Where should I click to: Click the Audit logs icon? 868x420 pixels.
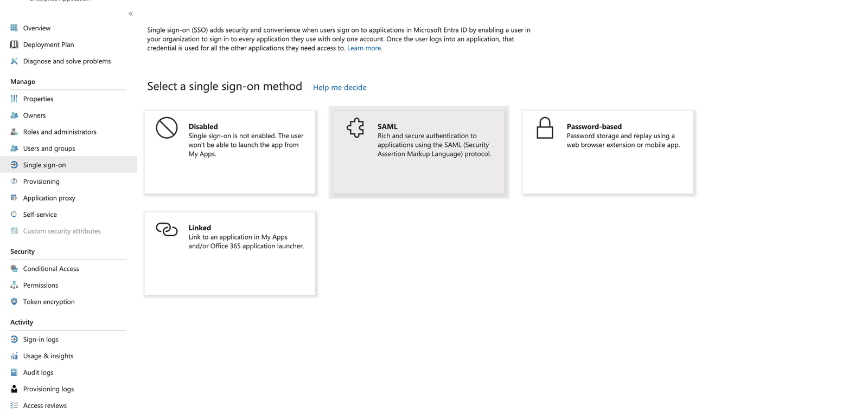[14, 372]
